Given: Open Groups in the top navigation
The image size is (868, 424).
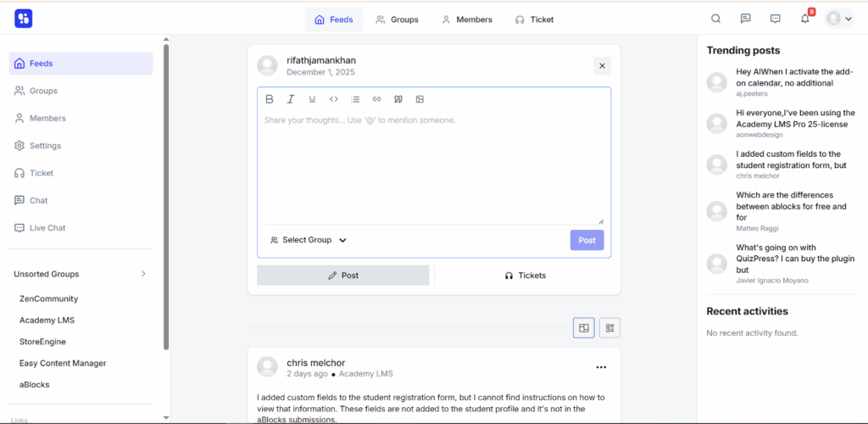Looking at the screenshot, I should coord(398,20).
